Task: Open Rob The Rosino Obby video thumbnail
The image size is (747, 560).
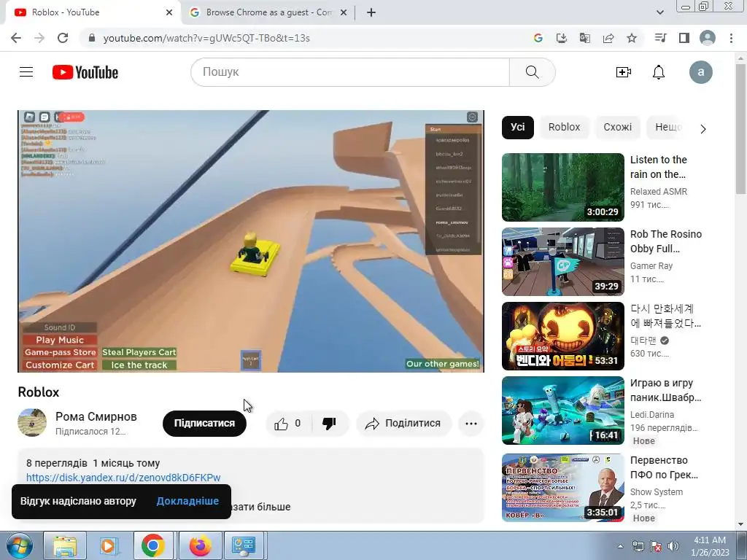Action: (562, 262)
